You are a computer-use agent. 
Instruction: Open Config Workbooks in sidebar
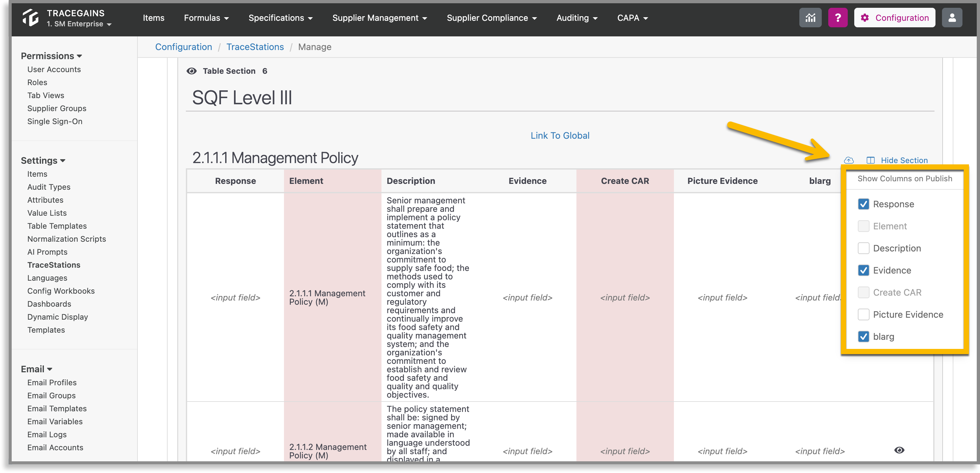click(61, 291)
